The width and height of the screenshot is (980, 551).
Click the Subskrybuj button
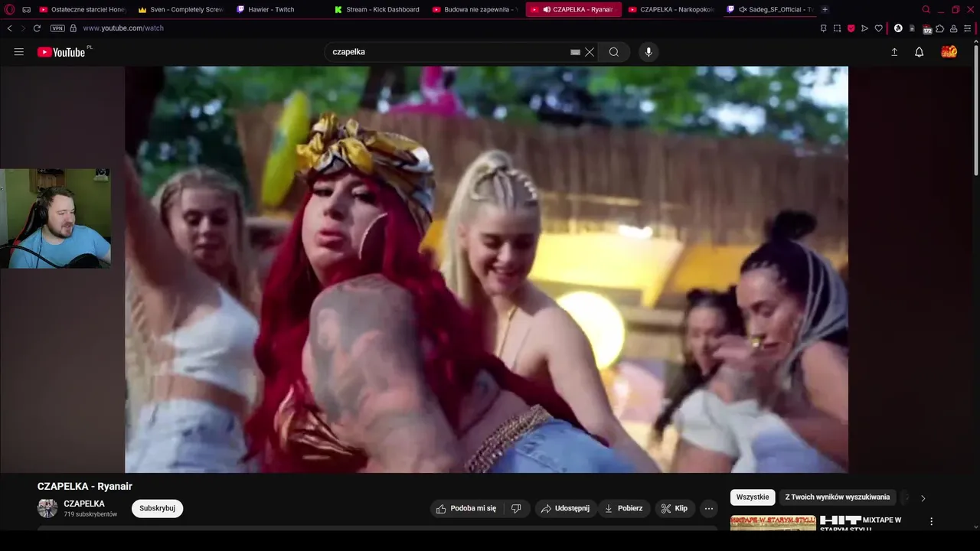(x=157, y=508)
